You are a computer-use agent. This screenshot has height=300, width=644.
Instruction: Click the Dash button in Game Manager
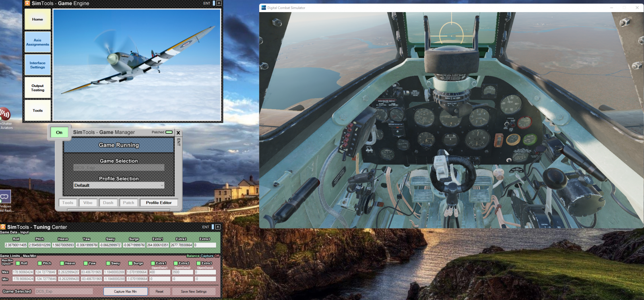pyautogui.click(x=108, y=203)
